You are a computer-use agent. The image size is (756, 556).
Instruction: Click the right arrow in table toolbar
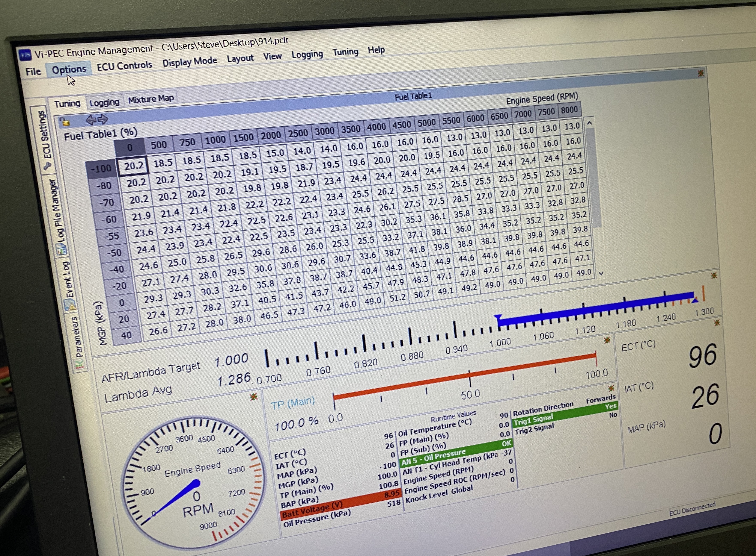(102, 119)
